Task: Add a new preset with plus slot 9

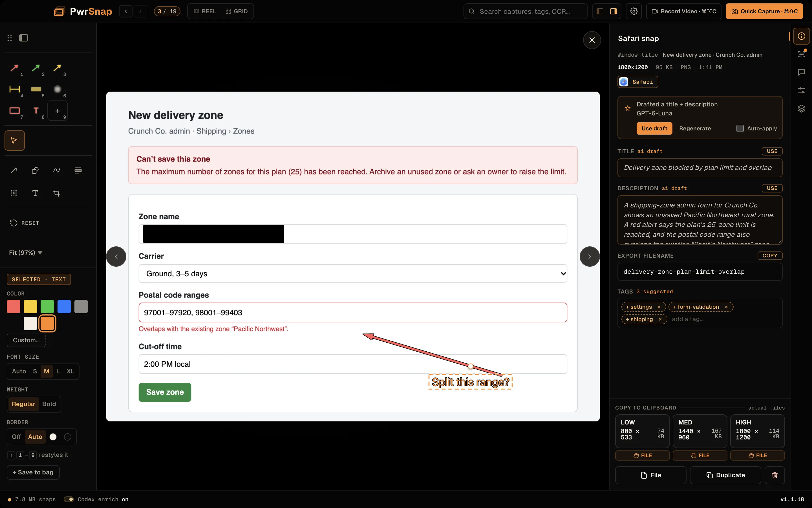Action: (x=58, y=111)
